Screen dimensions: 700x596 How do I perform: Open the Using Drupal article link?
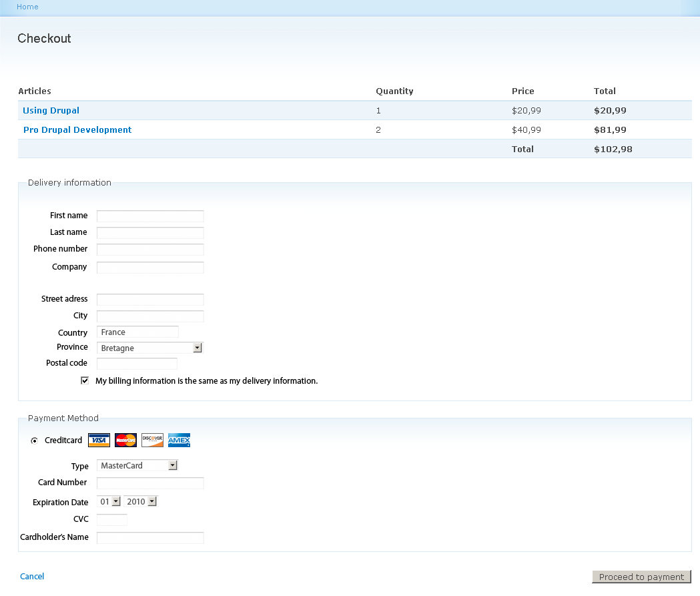pyautogui.click(x=51, y=110)
